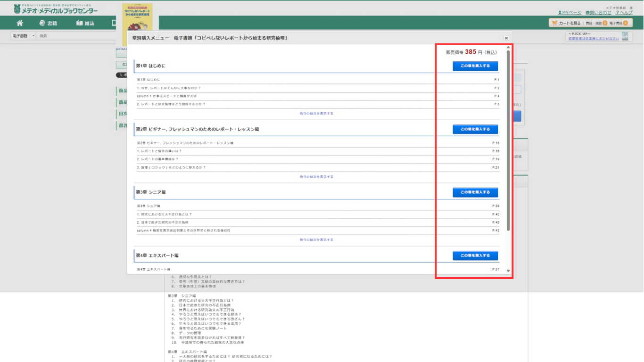Open MYページ account link
The height and width of the screenshot is (362, 644).
(570, 13)
